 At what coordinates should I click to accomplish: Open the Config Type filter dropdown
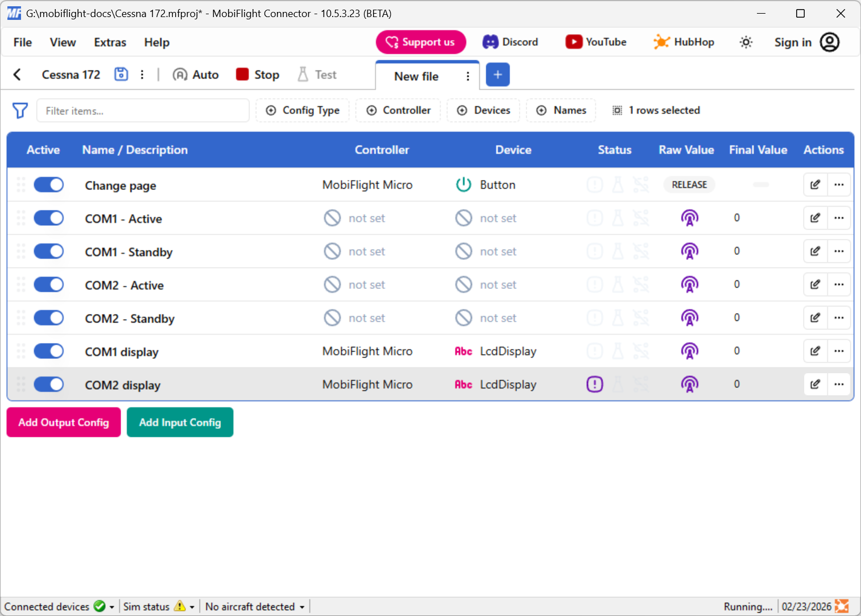pos(303,110)
